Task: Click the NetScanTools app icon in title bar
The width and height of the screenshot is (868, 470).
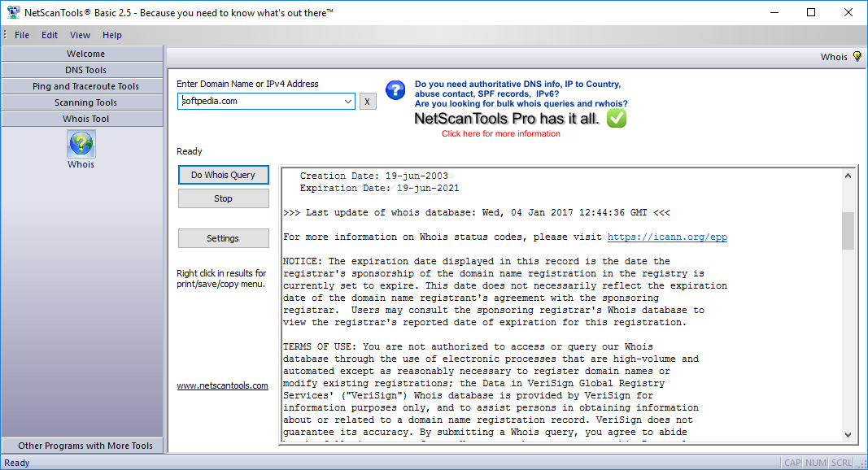Action: click(13, 12)
